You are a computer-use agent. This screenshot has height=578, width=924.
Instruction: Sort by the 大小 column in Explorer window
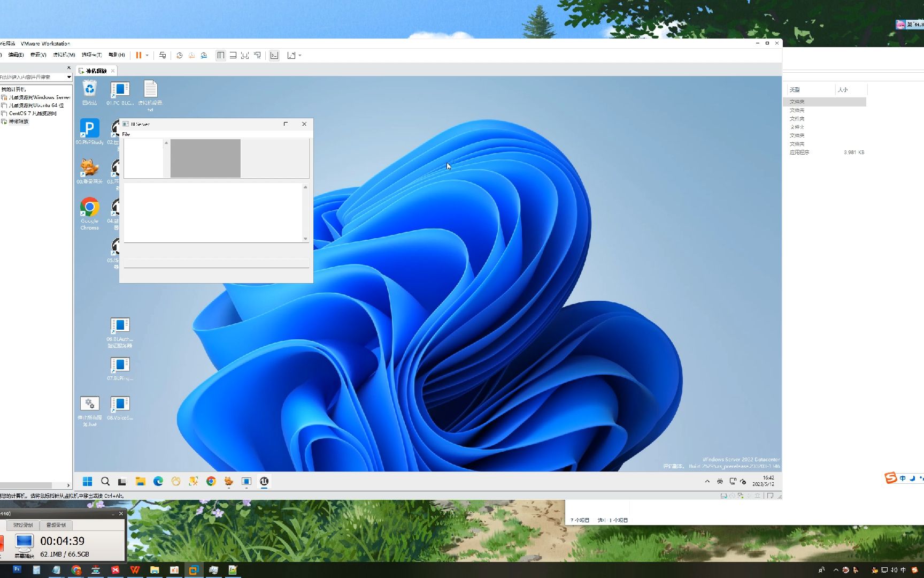coord(843,89)
